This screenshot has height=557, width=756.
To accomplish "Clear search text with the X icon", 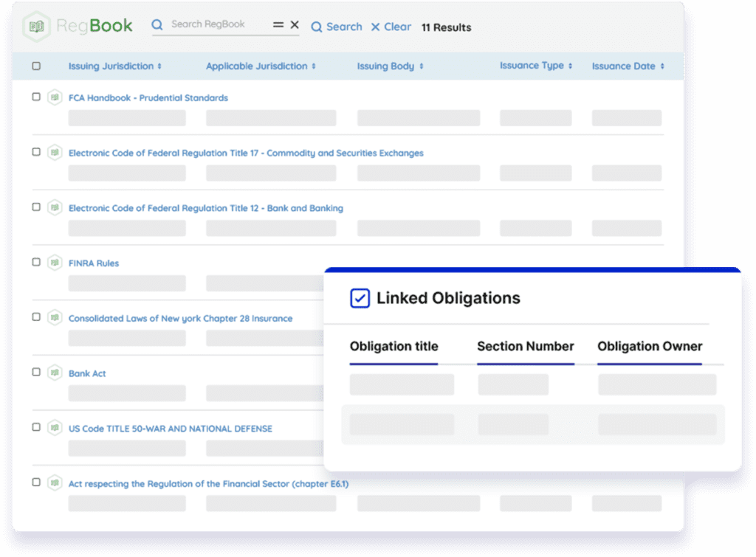I will (x=295, y=24).
